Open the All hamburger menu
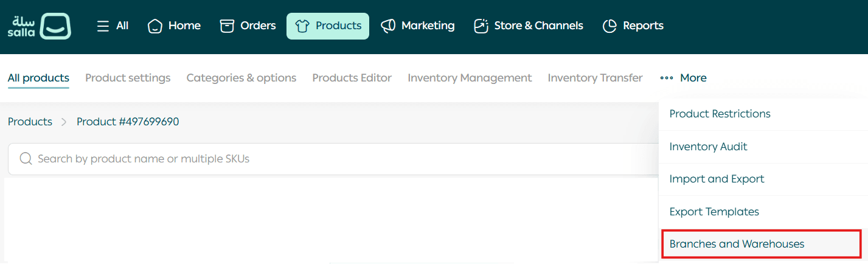This screenshot has width=868, height=264. (x=103, y=26)
